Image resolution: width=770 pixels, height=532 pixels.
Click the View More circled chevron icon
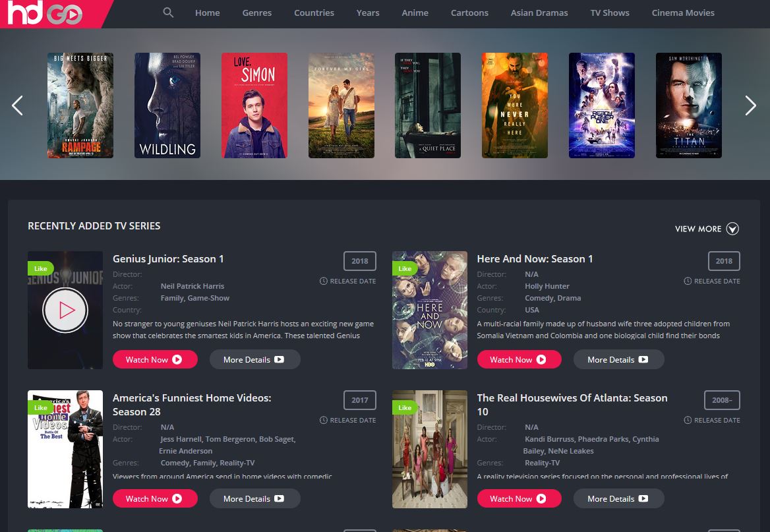pyautogui.click(x=732, y=229)
